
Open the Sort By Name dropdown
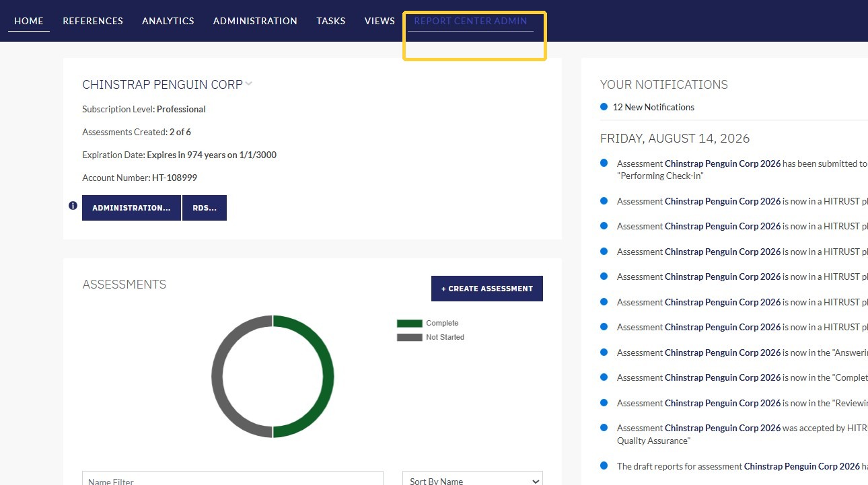472,480
